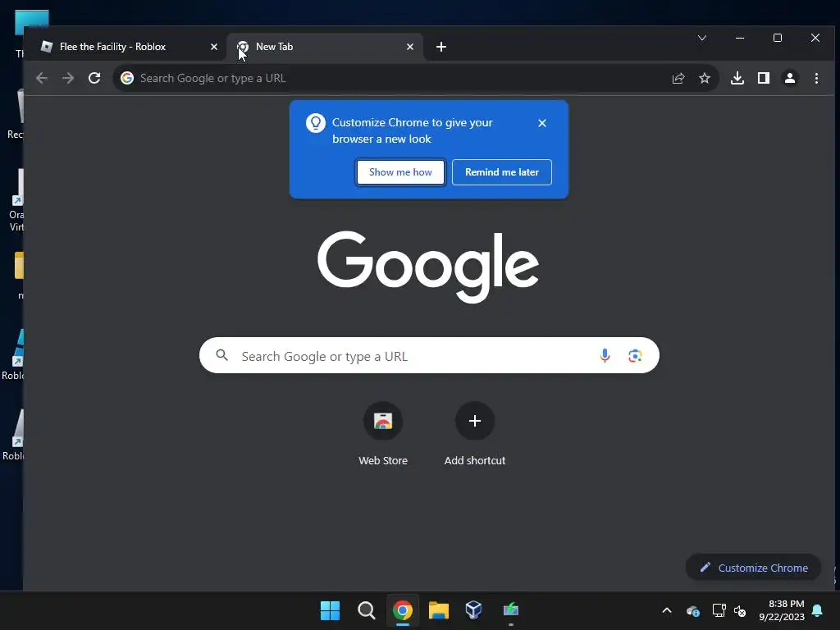Open the notification bell icon
This screenshot has width=840, height=630.
click(818, 610)
